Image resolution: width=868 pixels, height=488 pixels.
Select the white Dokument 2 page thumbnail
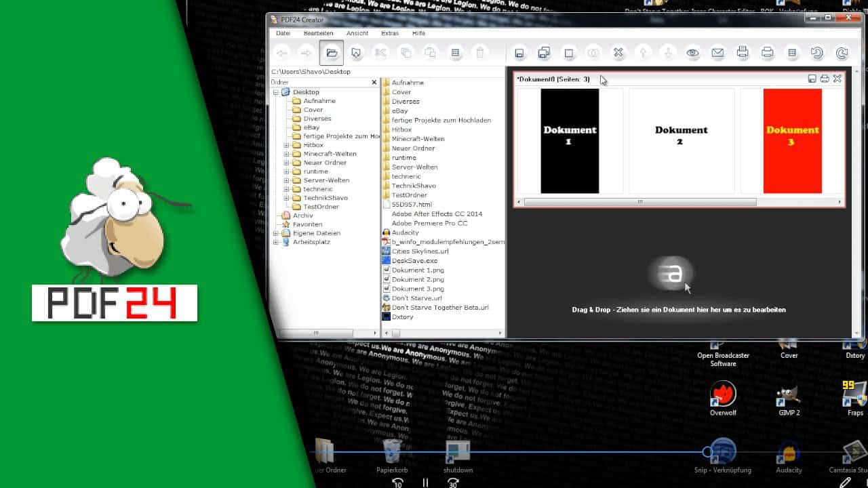point(682,141)
